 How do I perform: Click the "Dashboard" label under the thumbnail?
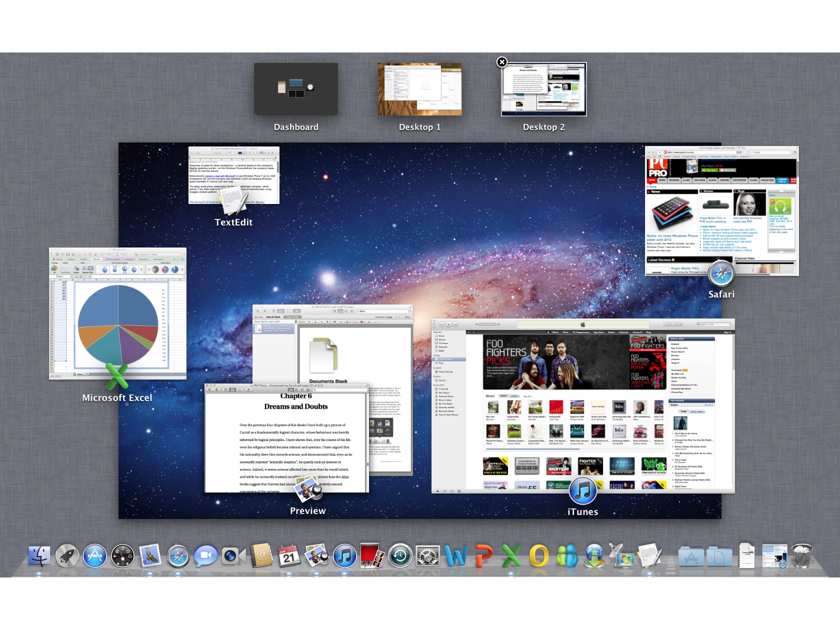point(296,127)
